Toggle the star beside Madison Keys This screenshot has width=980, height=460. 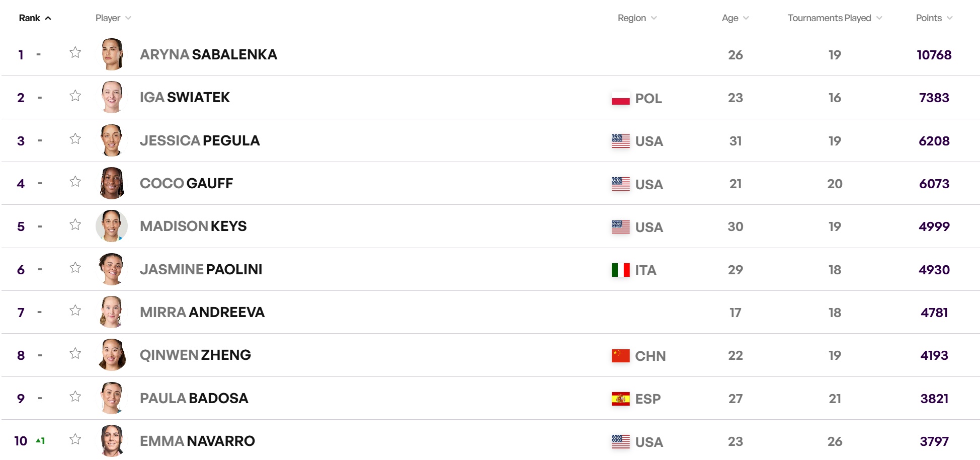[x=75, y=224]
